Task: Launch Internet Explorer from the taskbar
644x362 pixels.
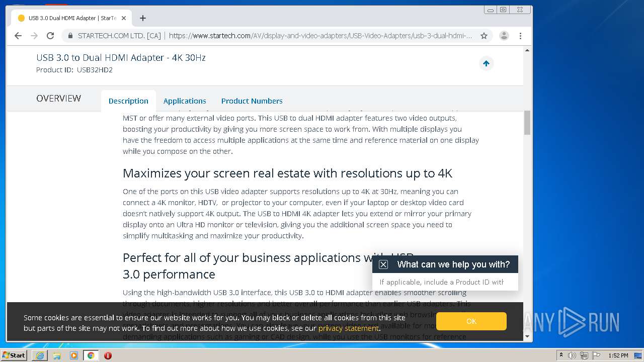Action: (x=40, y=355)
